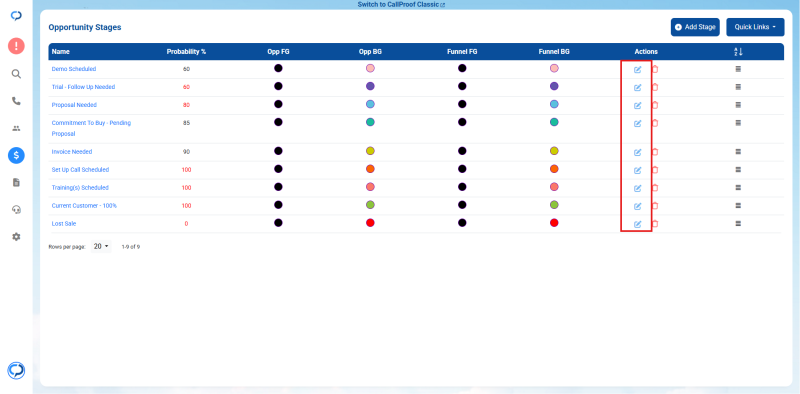Image resolution: width=800 pixels, height=394 pixels.
Task: Click the Opp BG column header
Action: [x=370, y=52]
